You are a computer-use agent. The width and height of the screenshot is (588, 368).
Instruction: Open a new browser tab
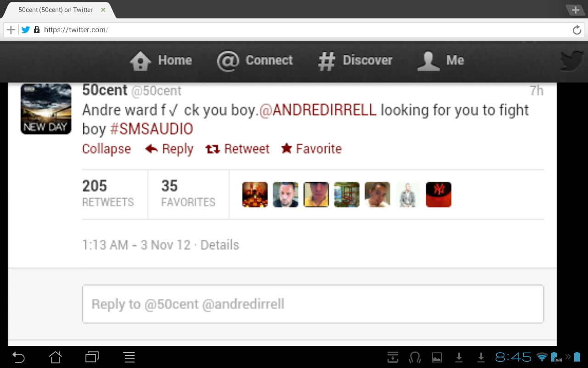coord(575,10)
